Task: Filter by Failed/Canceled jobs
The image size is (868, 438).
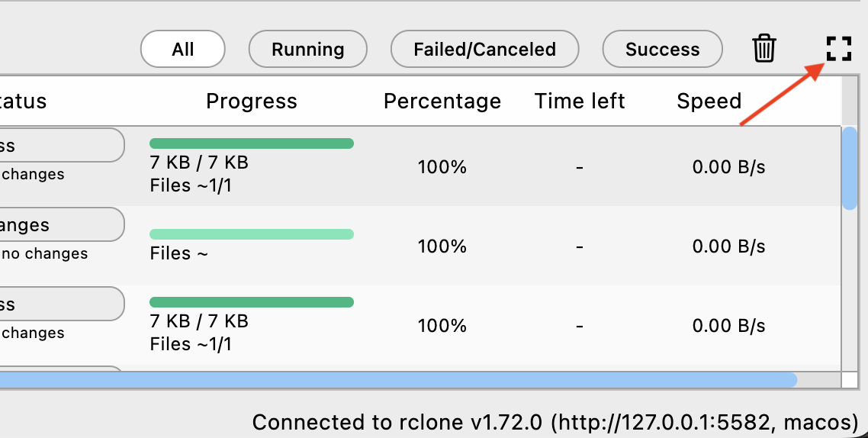Action: click(484, 50)
